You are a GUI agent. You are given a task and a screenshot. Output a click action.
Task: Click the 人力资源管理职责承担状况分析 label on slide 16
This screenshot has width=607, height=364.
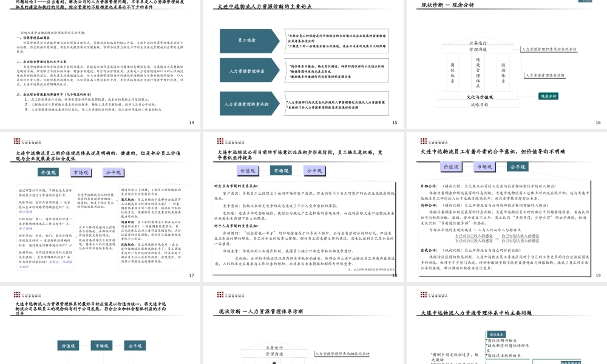[x=549, y=49]
